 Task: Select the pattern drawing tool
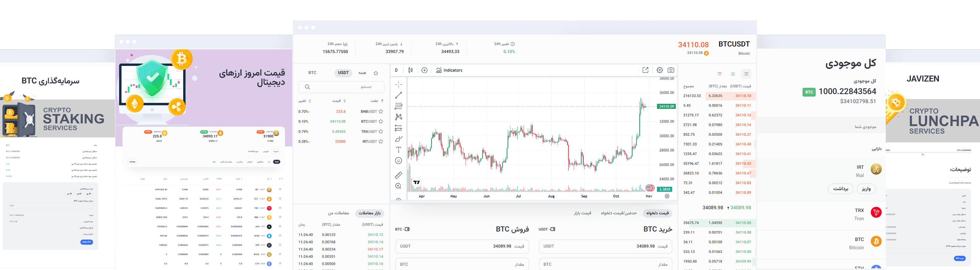point(398,117)
